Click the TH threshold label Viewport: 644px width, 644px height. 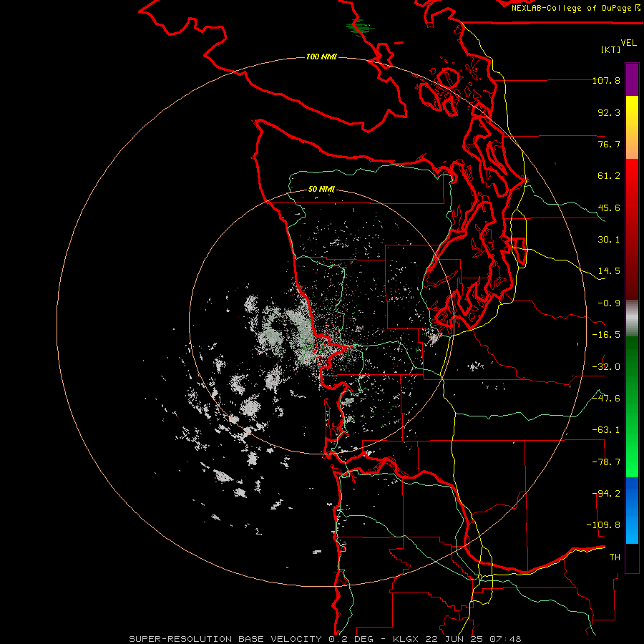click(615, 557)
